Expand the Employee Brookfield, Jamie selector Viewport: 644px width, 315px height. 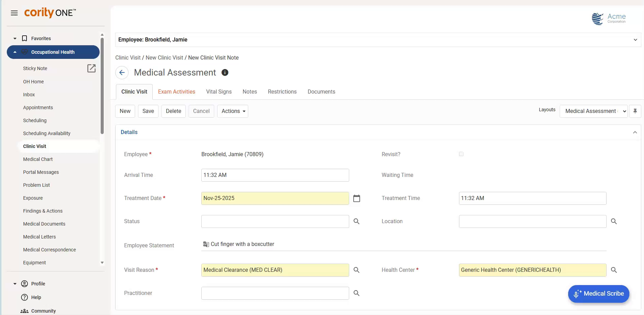click(635, 39)
